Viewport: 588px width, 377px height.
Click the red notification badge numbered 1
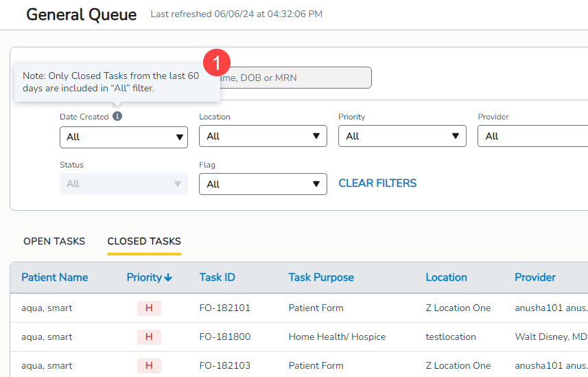217,62
